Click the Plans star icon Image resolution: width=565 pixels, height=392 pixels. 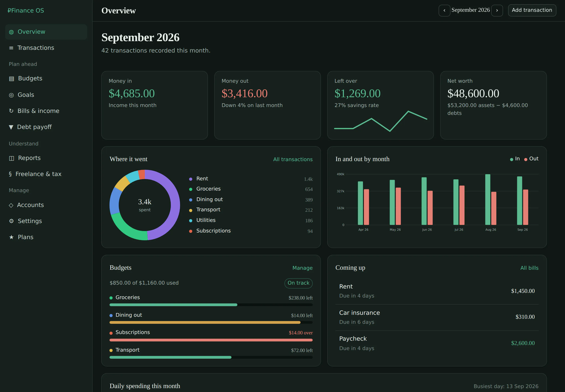tap(11, 237)
